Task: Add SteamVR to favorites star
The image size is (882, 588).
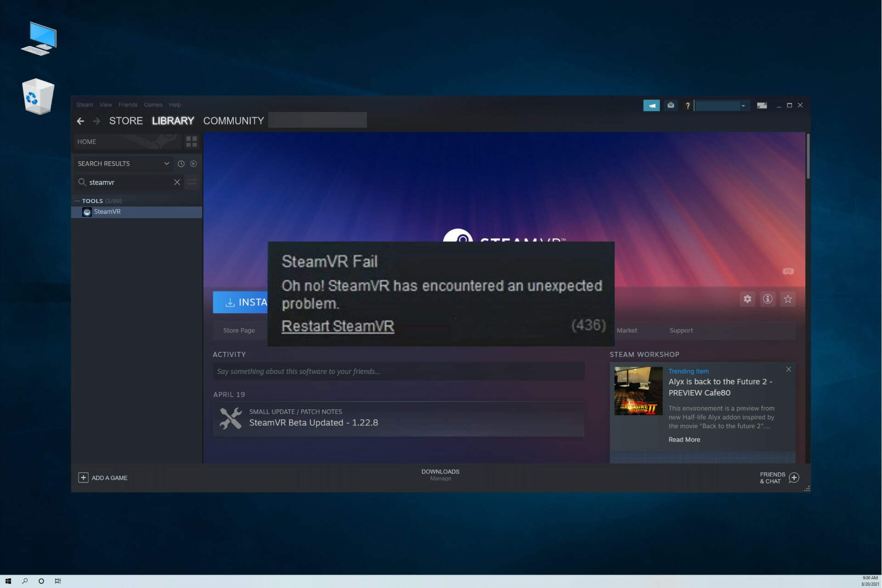Action: click(x=788, y=299)
